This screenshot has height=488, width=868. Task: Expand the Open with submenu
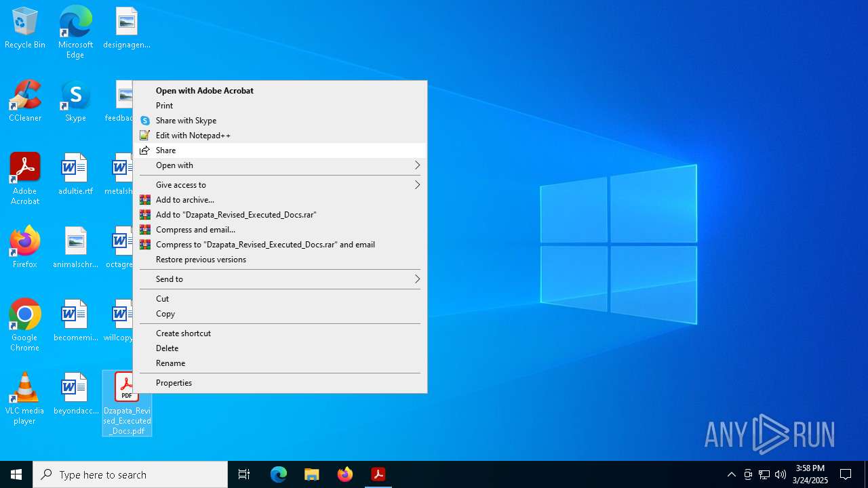pyautogui.click(x=280, y=165)
